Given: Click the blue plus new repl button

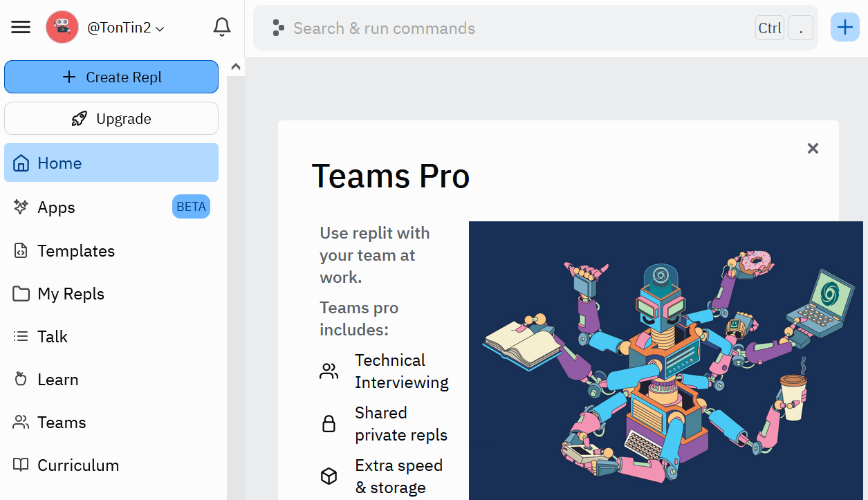Looking at the screenshot, I should (x=844, y=28).
